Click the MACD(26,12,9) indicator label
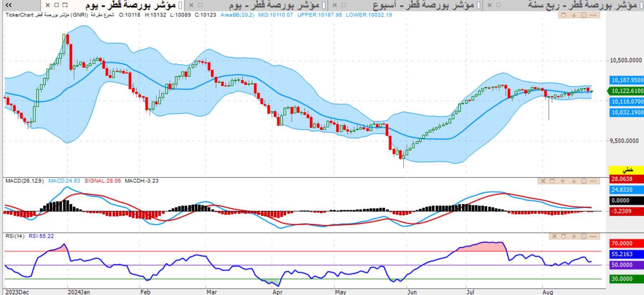Viewport: 644px width, 295px height. click(25, 181)
